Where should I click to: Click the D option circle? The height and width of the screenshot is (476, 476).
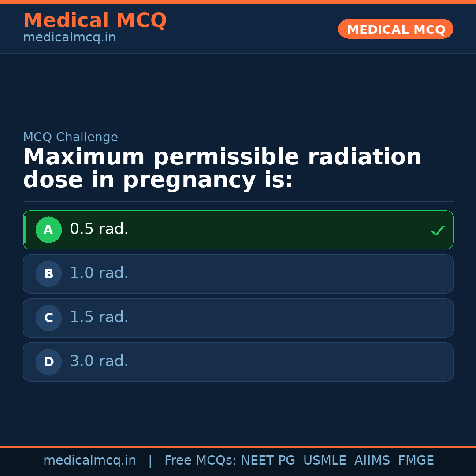(48, 362)
